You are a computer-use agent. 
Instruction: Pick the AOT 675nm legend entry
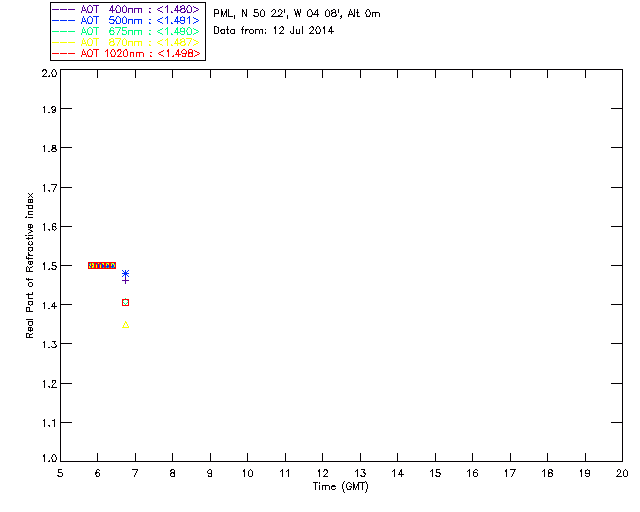tap(126, 31)
